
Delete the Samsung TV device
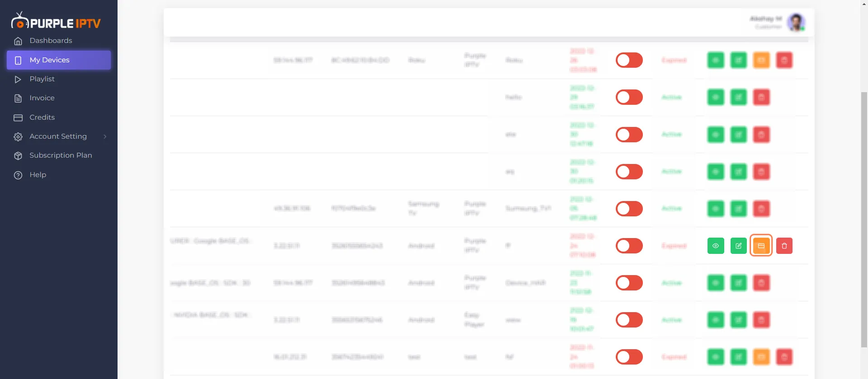[x=761, y=209]
